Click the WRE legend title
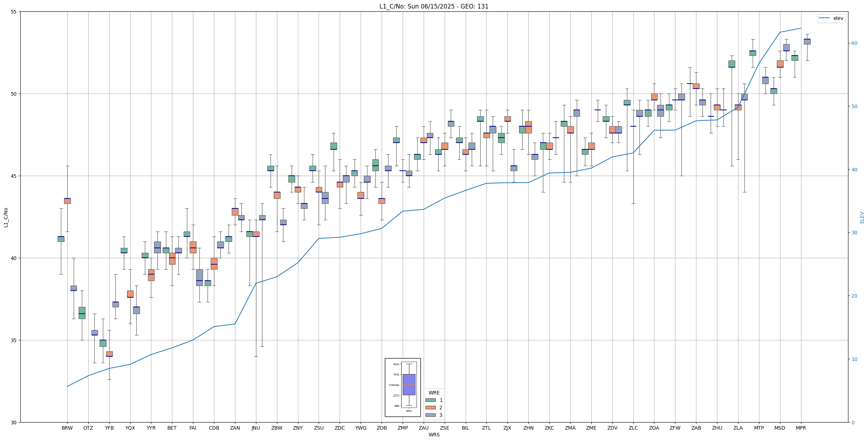This screenshot has height=441, width=868. 434,393
